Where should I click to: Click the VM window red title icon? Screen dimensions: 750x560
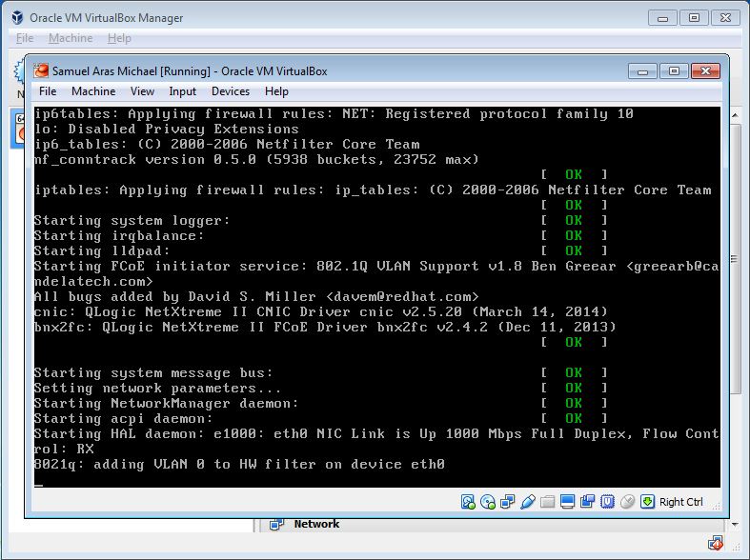pos(41,71)
